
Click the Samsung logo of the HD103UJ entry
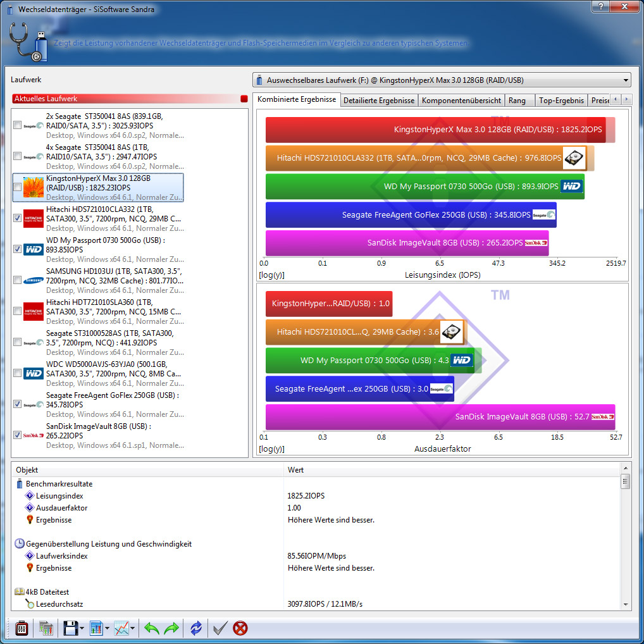pyautogui.click(x=34, y=280)
